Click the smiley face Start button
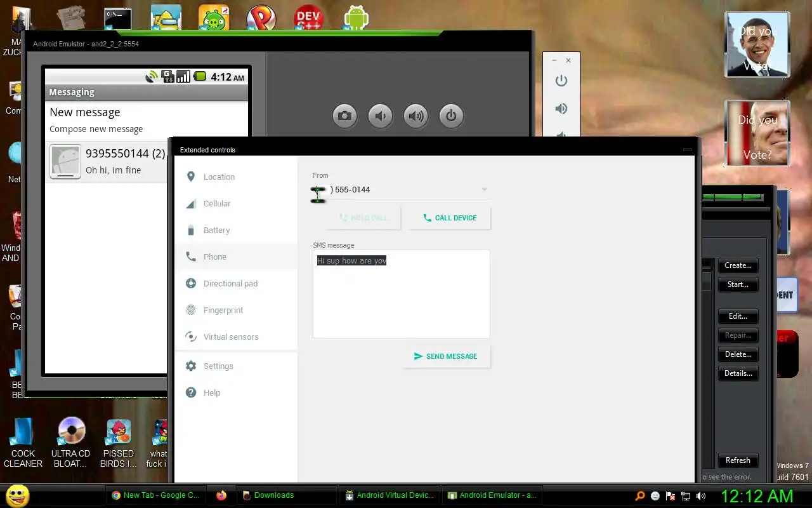The width and height of the screenshot is (812, 508). pos(17,495)
